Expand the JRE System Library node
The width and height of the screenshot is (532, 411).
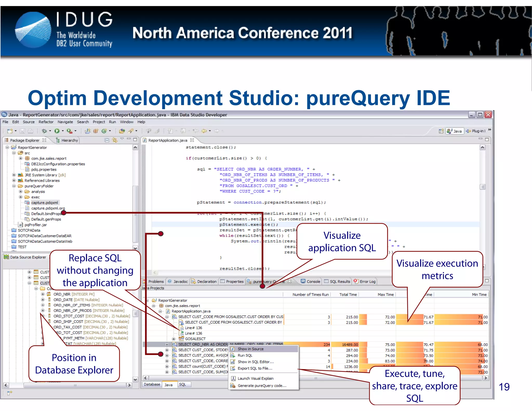click(14, 175)
